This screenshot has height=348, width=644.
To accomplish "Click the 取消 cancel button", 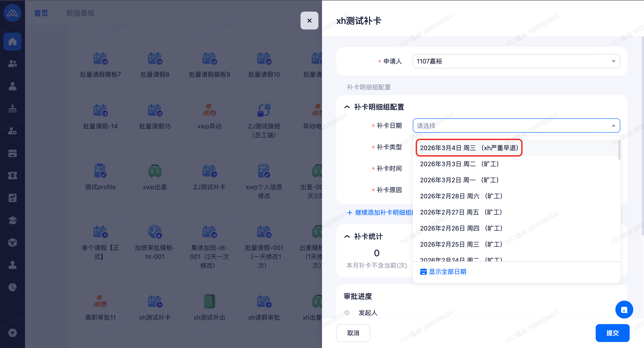I will pyautogui.click(x=353, y=333).
